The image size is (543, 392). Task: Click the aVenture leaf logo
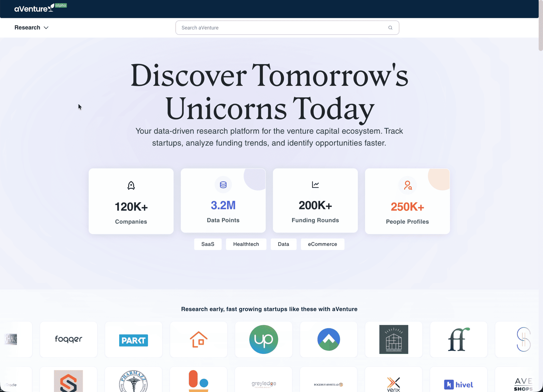(x=50, y=7)
